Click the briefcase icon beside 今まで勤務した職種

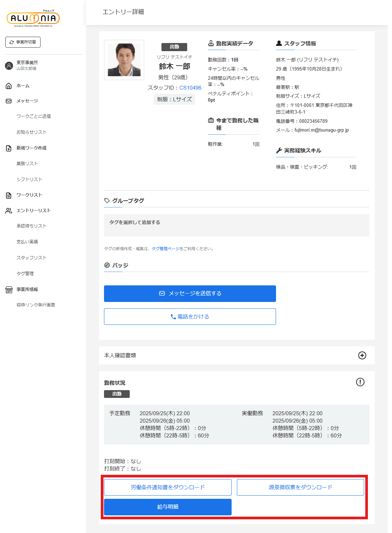211,120
